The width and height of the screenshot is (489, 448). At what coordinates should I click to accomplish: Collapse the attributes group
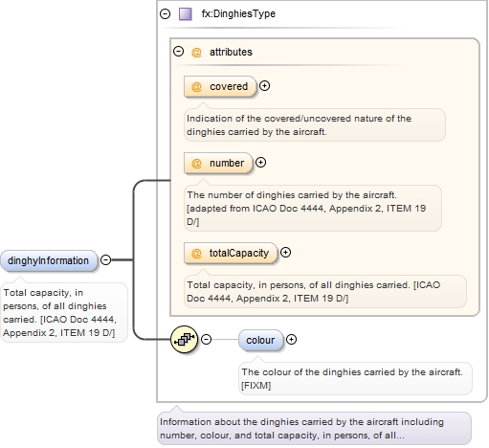(x=178, y=52)
